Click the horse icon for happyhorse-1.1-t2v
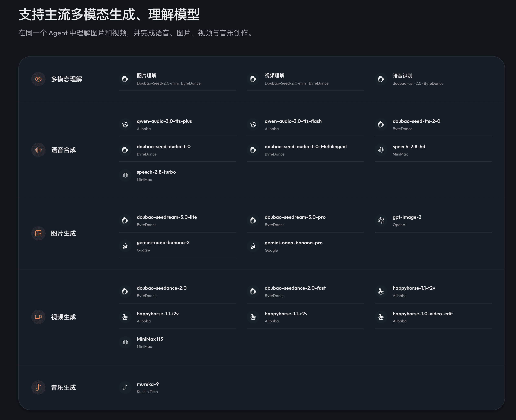516x420 pixels. (x=381, y=292)
